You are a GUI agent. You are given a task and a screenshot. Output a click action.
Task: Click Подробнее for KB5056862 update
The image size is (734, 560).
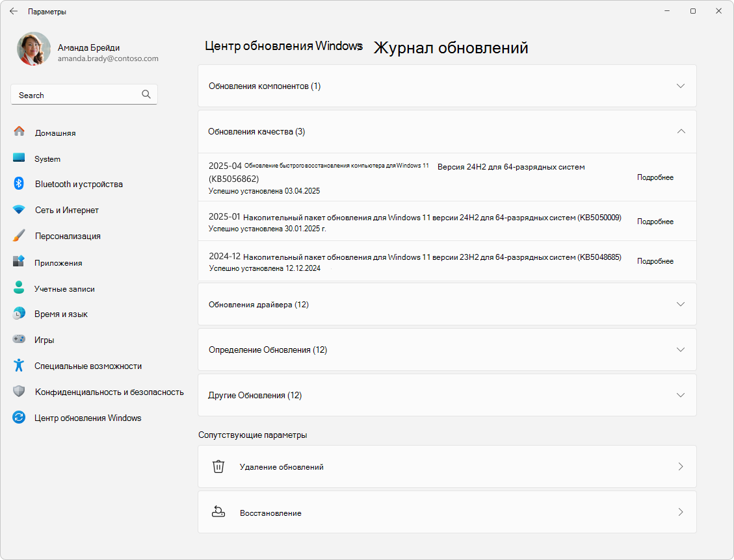click(x=655, y=177)
